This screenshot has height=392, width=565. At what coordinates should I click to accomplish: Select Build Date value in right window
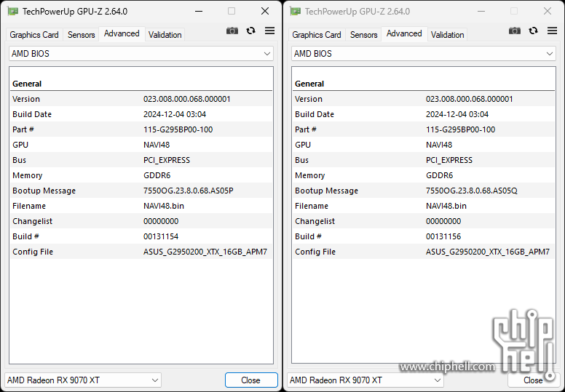tap(457, 114)
